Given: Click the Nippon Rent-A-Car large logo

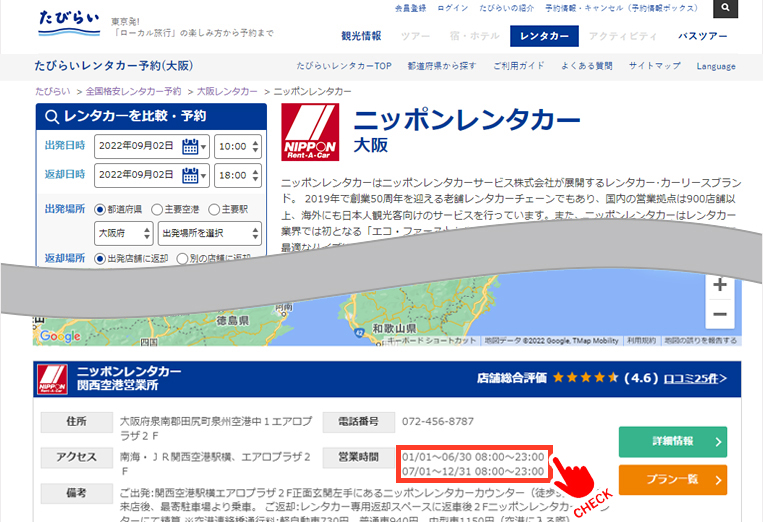Looking at the screenshot, I should [310, 132].
